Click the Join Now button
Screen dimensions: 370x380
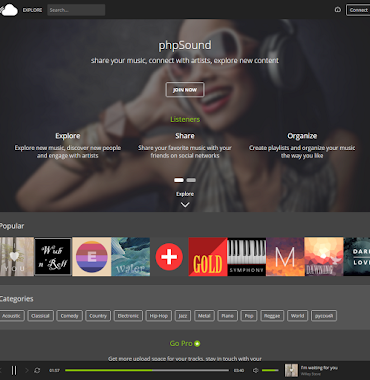coord(185,90)
